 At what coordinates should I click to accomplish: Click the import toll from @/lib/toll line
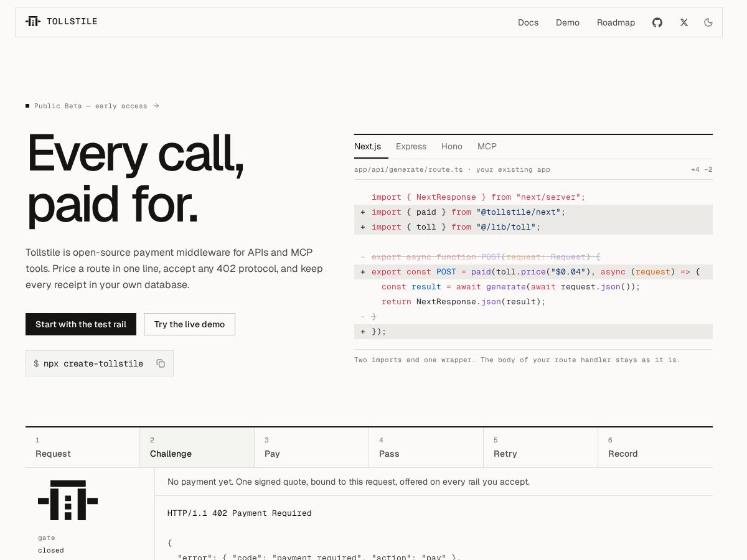(533, 227)
